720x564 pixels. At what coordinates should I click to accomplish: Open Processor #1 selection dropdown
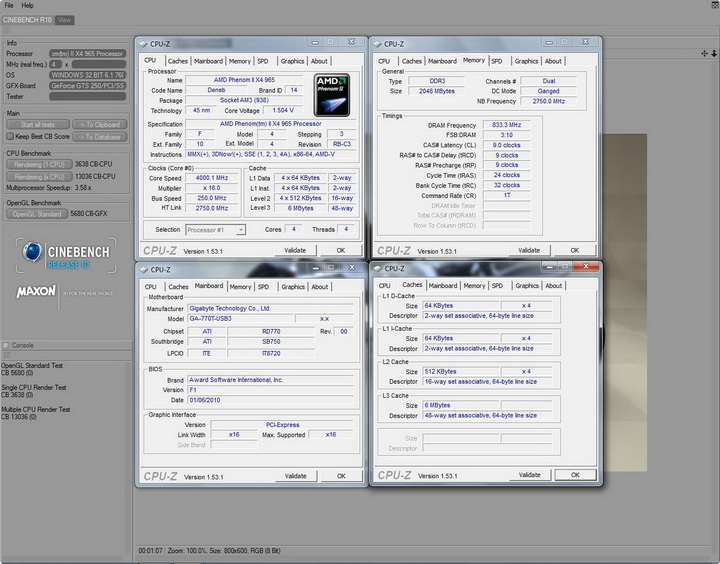point(241,230)
